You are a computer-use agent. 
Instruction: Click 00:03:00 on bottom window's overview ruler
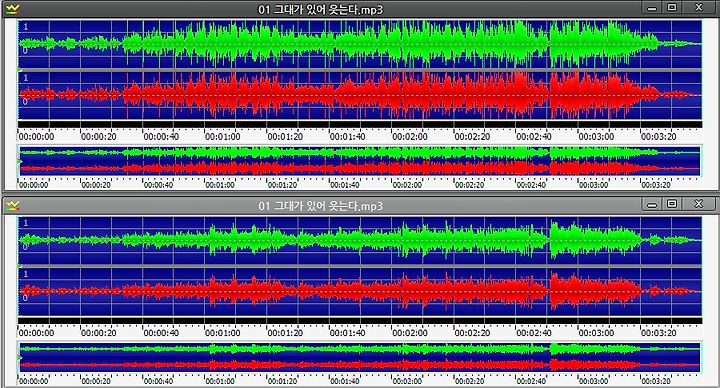click(593, 381)
